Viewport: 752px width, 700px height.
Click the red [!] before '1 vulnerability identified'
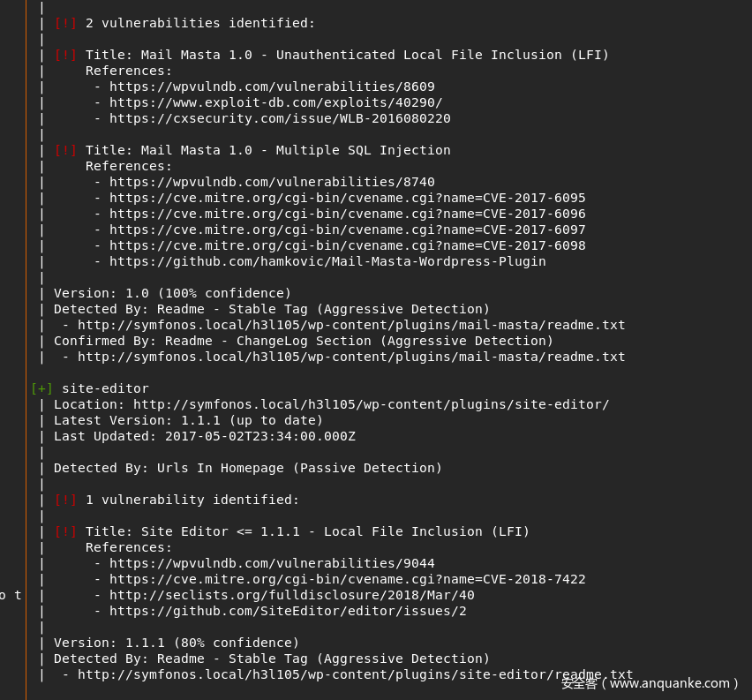(x=65, y=500)
